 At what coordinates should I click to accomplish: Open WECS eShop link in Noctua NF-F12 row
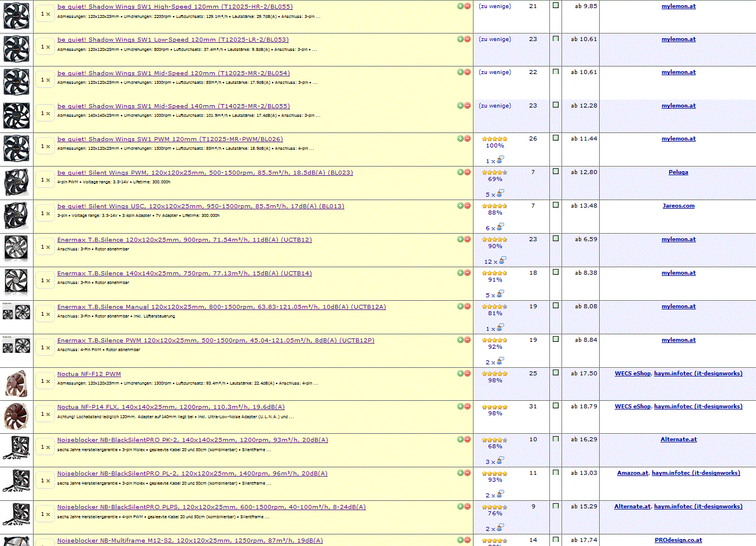coord(633,374)
